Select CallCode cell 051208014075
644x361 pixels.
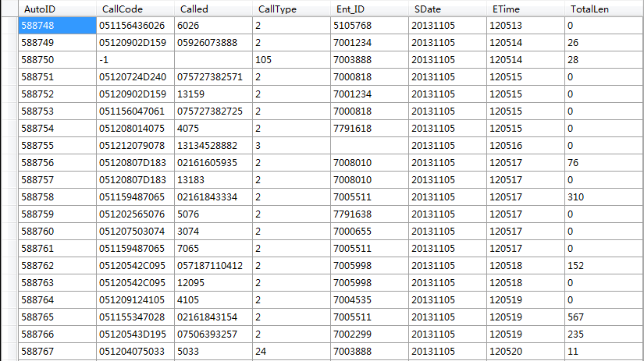(x=135, y=129)
